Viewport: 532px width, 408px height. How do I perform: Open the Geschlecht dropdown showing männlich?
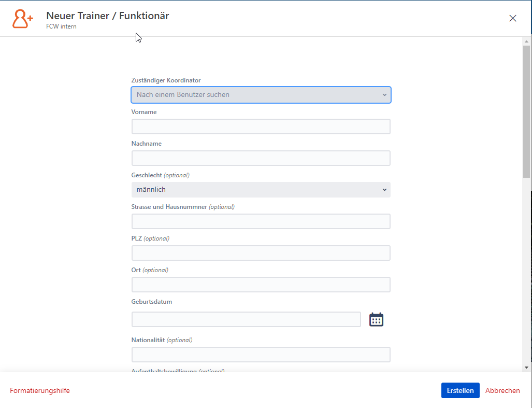click(x=261, y=190)
